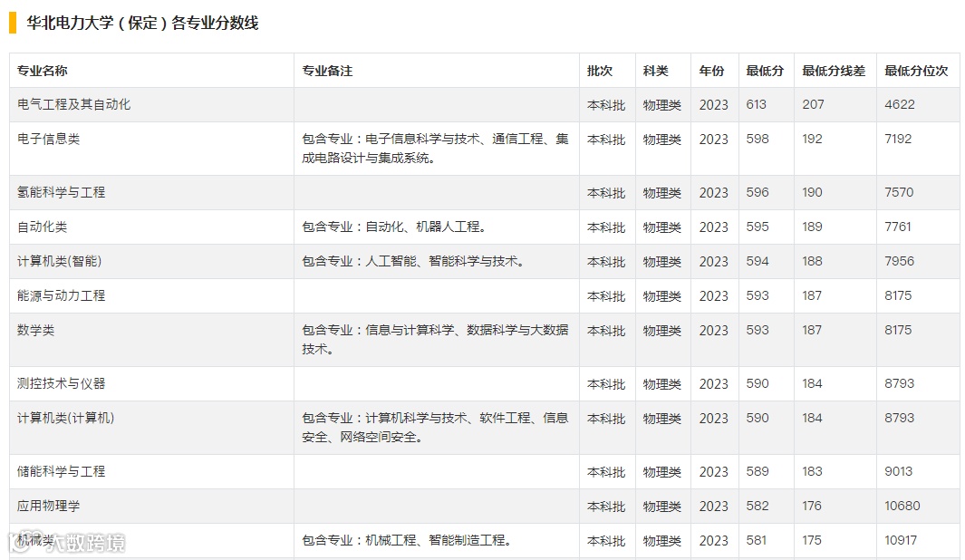Click the 科类 column header
The height and width of the screenshot is (560, 965).
[655, 71]
